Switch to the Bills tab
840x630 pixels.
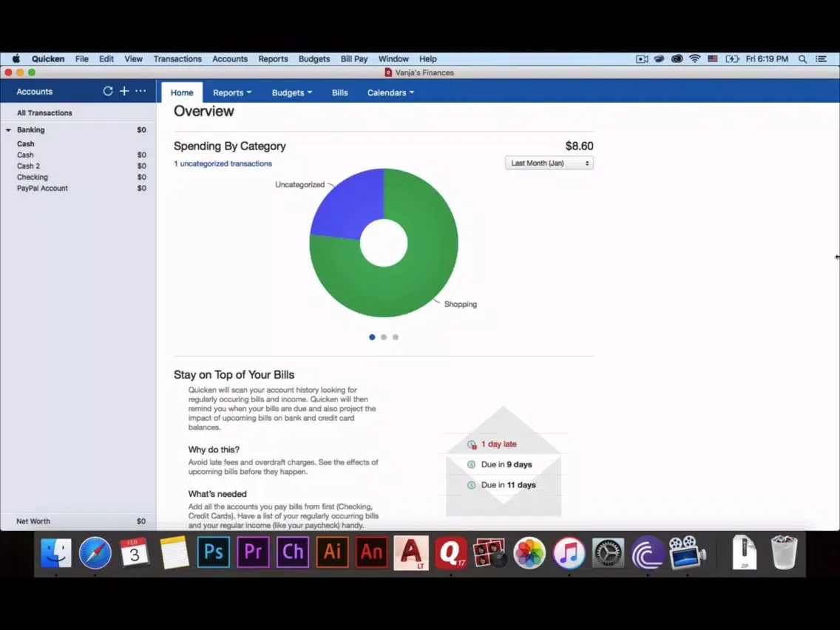click(339, 92)
